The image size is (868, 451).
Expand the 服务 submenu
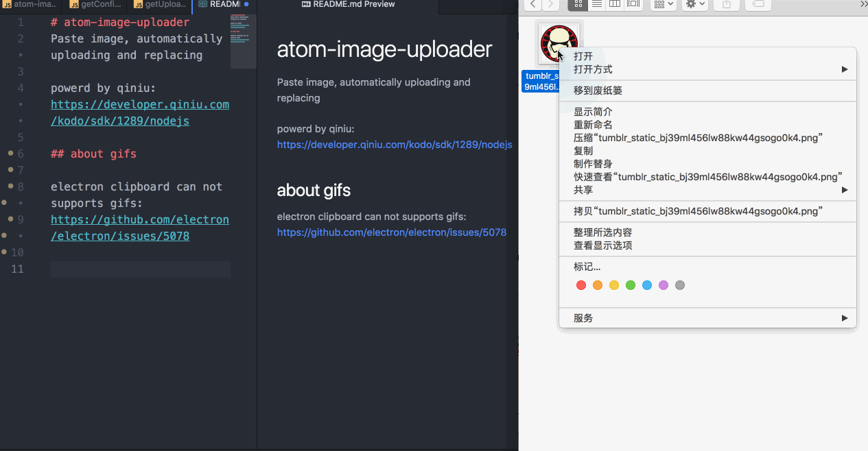pyautogui.click(x=708, y=318)
